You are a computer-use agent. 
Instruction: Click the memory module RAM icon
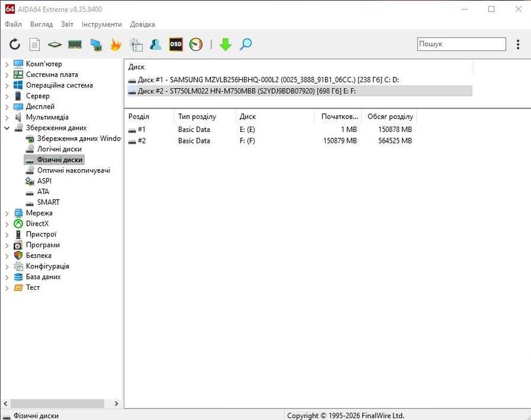pyautogui.click(x=75, y=44)
